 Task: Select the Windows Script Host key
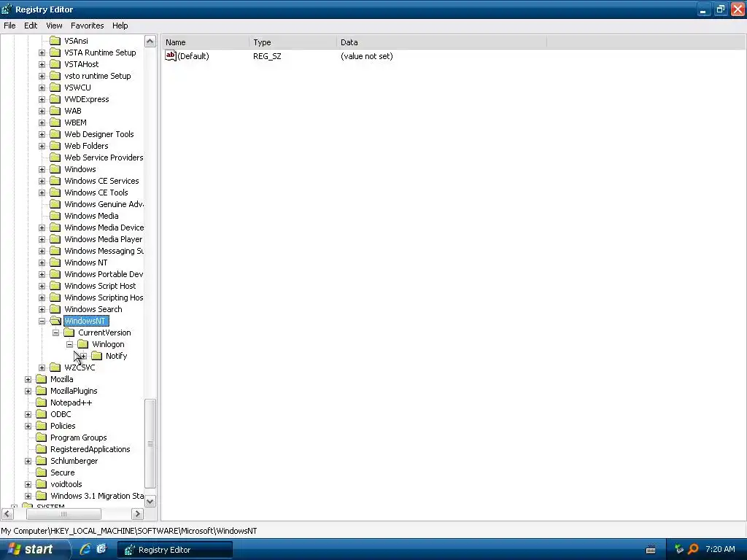[100, 286]
